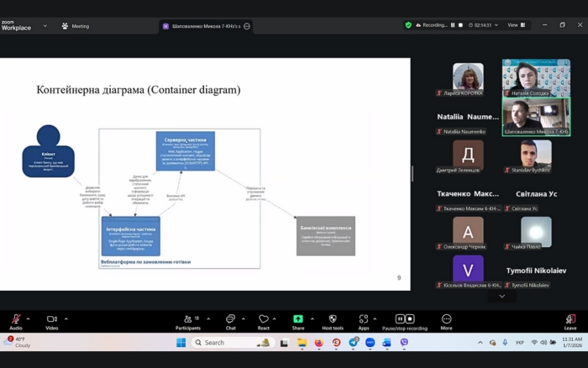The width and height of the screenshot is (588, 368).
Task: Click the green Share screen button
Action: point(298,320)
